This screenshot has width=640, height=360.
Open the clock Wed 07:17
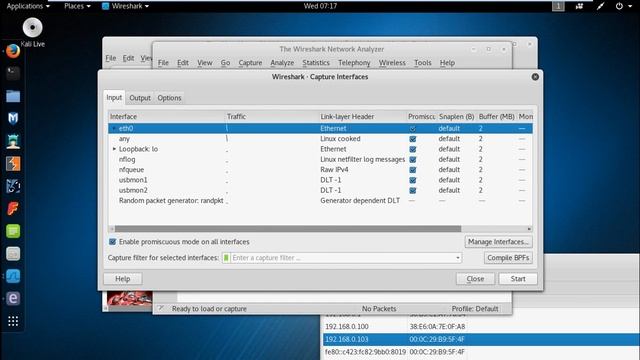click(x=320, y=6)
